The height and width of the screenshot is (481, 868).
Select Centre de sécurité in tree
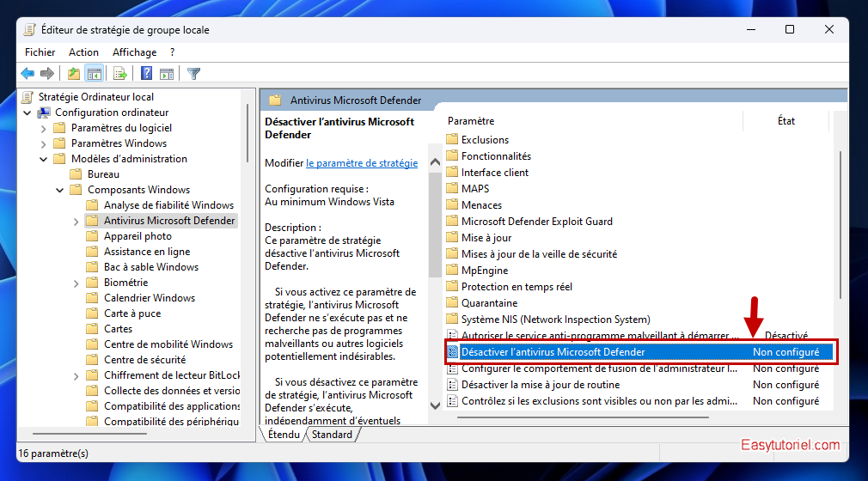coord(144,360)
